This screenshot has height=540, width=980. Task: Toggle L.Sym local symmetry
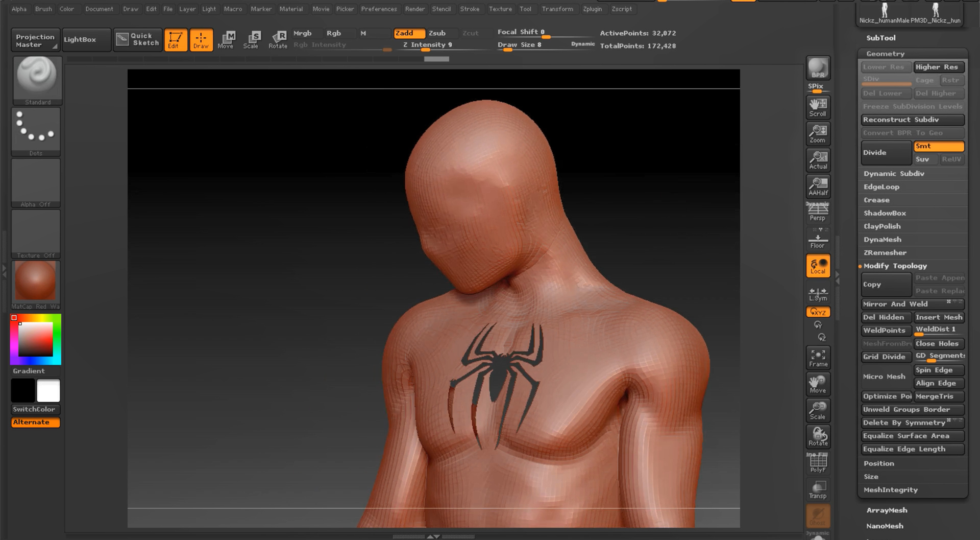818,294
